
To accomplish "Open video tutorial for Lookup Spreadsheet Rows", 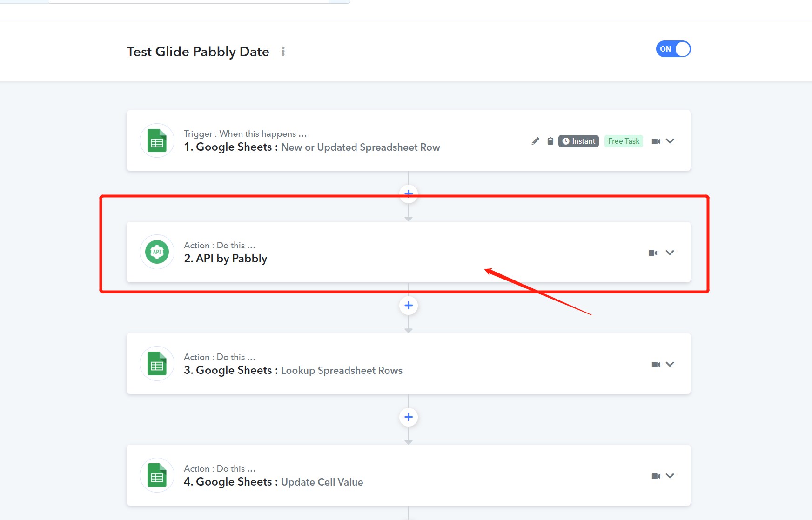I will (656, 364).
